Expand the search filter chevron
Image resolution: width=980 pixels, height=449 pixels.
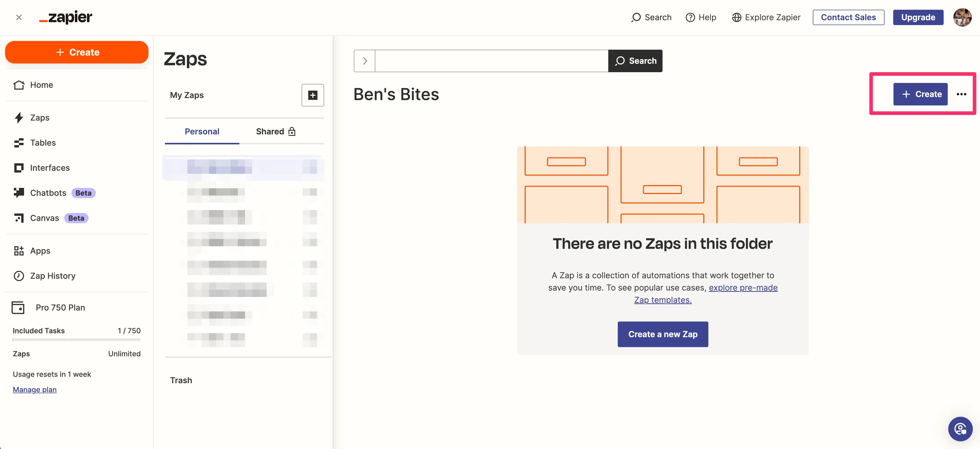click(x=365, y=61)
